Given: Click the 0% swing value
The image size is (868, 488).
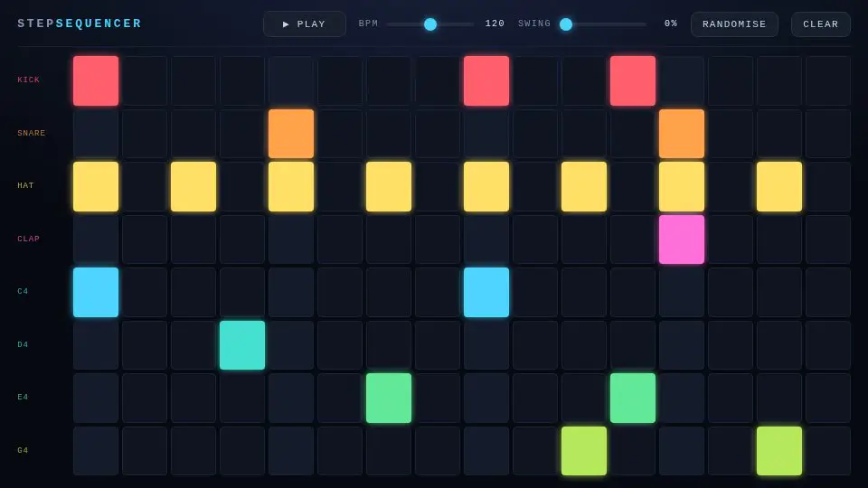Looking at the screenshot, I should coord(670,23).
